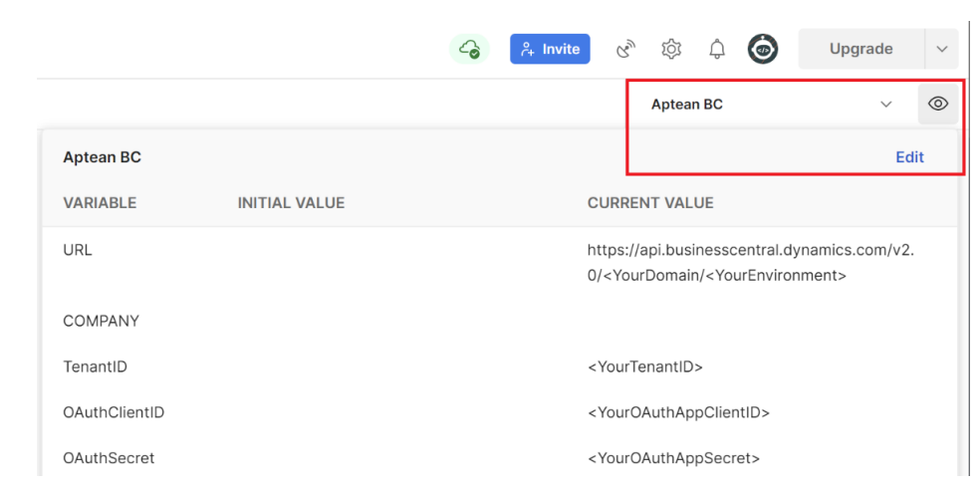Click the <YourOAuthAppClientID> current value
980x488 pixels.
tap(678, 412)
